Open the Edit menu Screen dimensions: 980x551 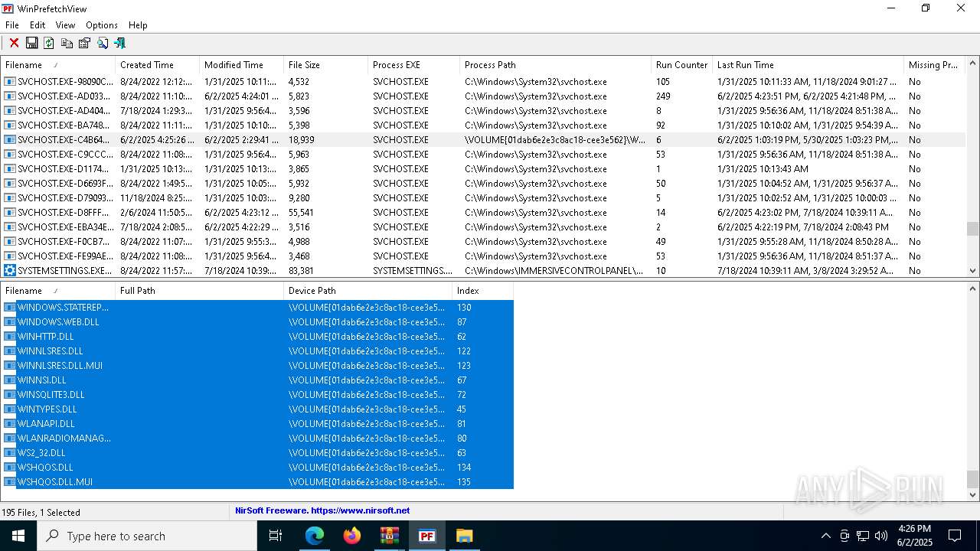pyautogui.click(x=38, y=25)
